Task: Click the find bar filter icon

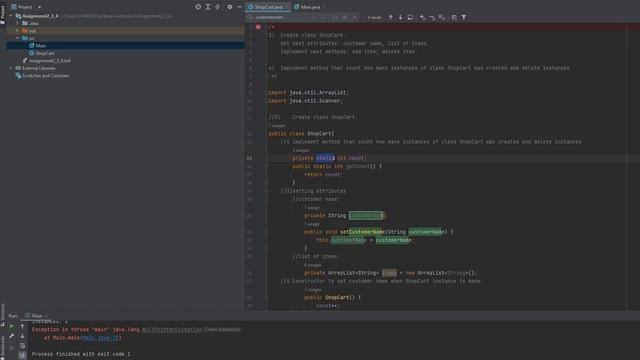Action: coord(464,18)
